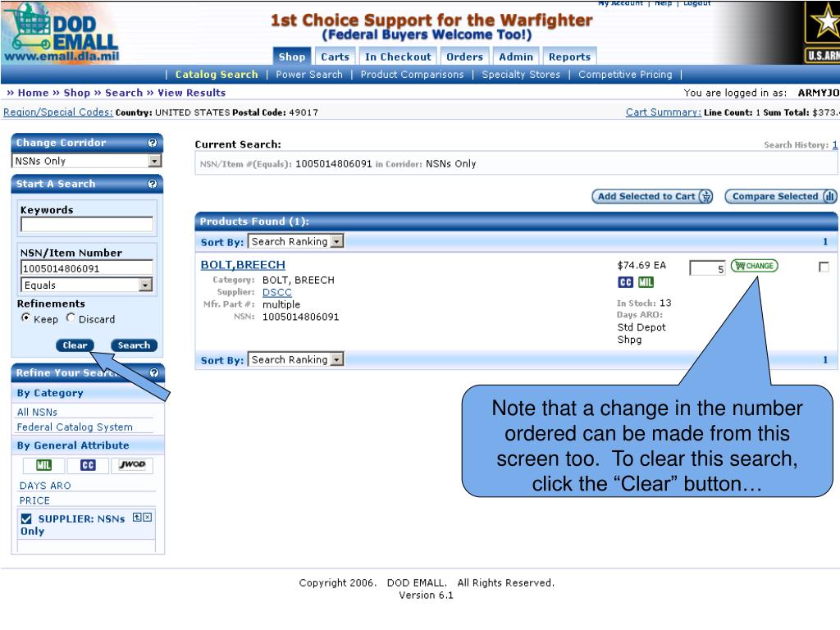Click Compare Selected button
The height and width of the screenshot is (630, 840).
coord(781,196)
